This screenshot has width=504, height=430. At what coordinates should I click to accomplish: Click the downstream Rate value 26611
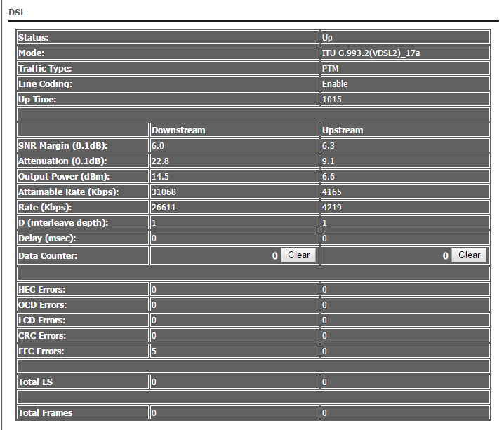[x=164, y=208]
